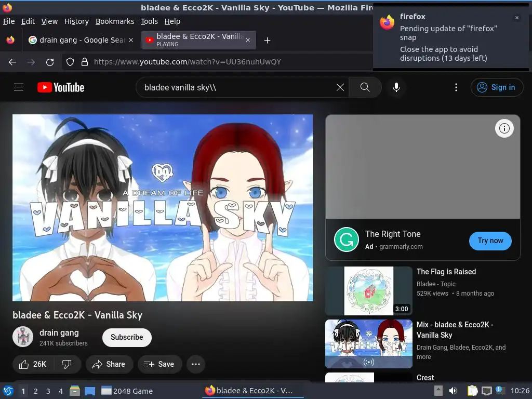Start voice search with microphone icon

coord(396,87)
